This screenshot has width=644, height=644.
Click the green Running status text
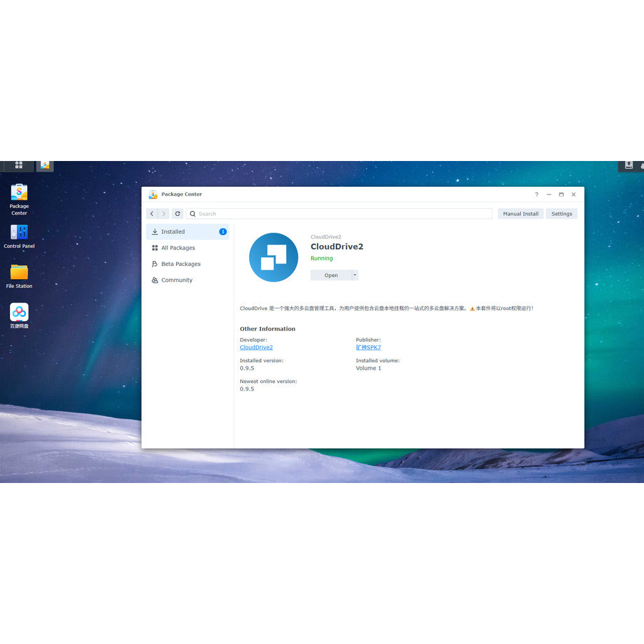click(321, 258)
